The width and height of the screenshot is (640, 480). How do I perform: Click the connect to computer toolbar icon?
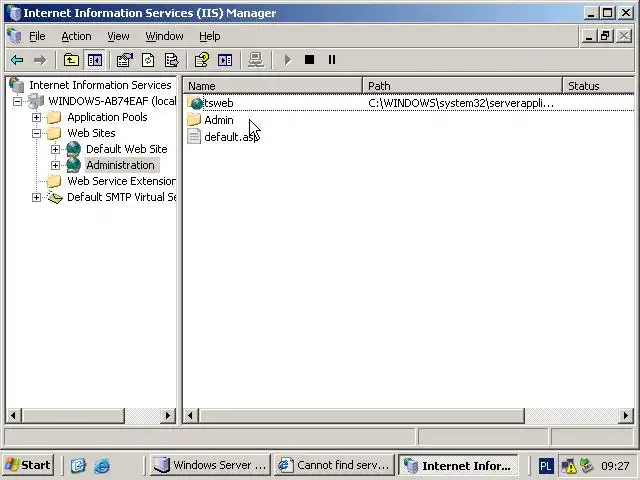click(256, 60)
